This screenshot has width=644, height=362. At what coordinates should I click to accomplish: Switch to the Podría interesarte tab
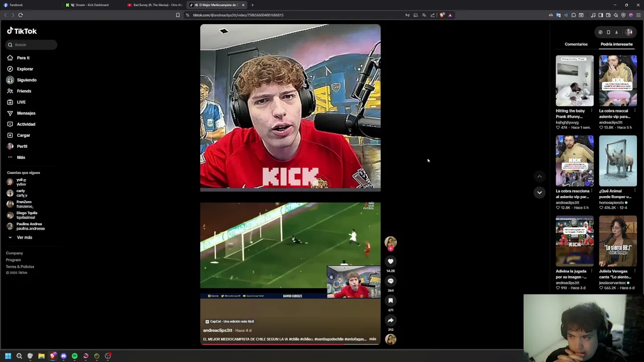point(616,44)
